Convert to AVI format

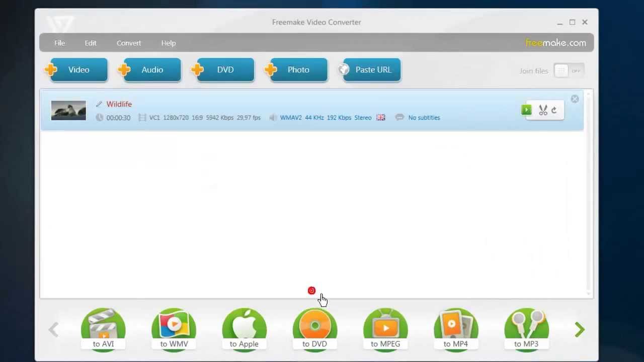click(x=103, y=330)
